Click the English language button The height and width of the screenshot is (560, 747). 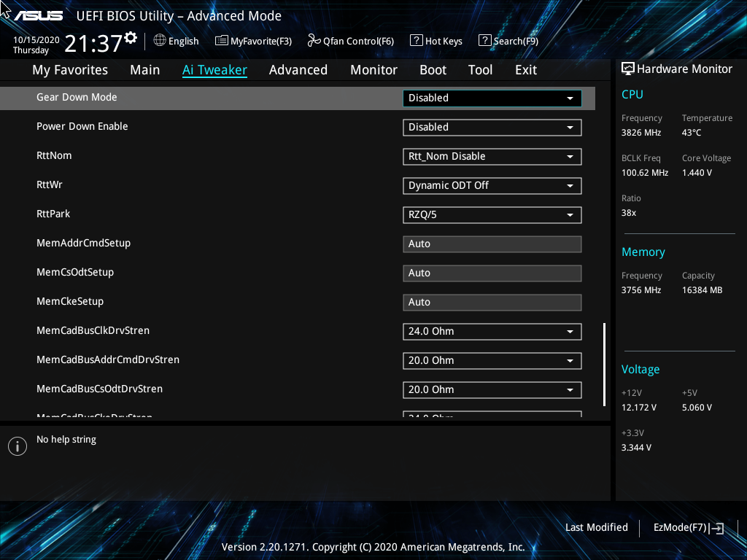(177, 41)
